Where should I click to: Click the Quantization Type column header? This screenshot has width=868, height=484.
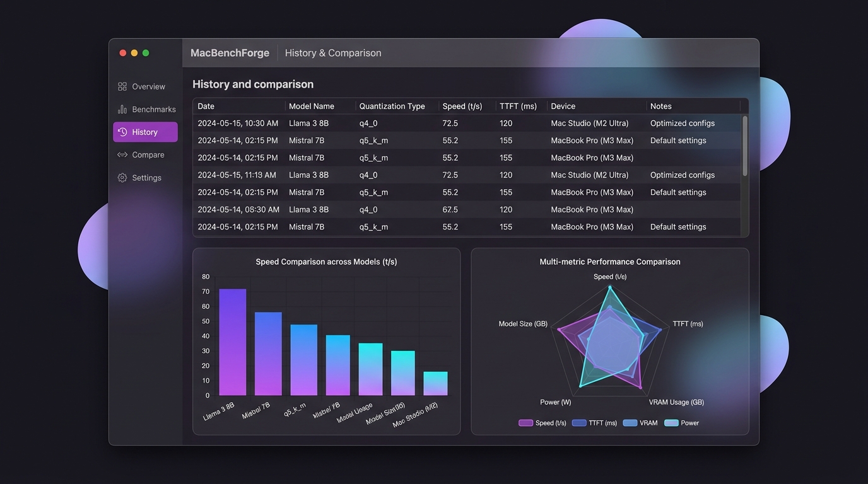(392, 106)
